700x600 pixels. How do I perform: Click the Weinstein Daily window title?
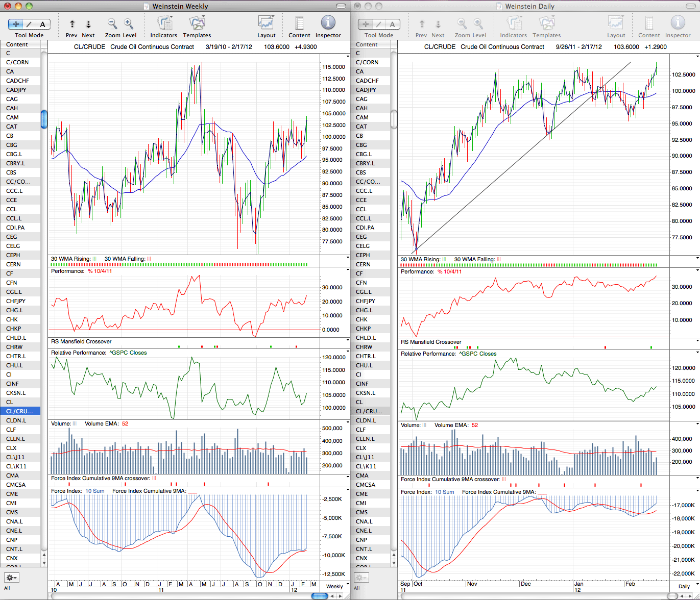[x=529, y=6]
